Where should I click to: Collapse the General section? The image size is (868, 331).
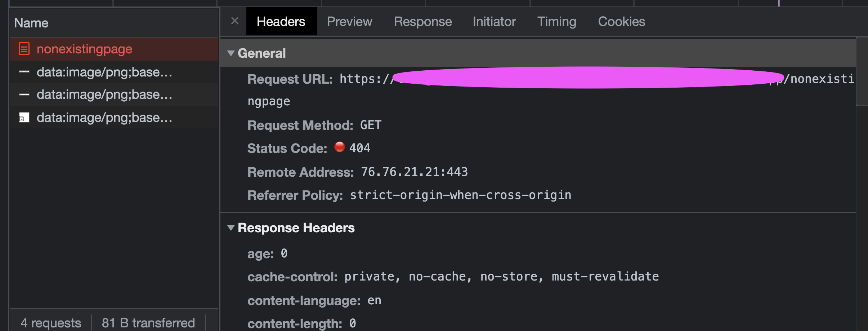coord(232,53)
